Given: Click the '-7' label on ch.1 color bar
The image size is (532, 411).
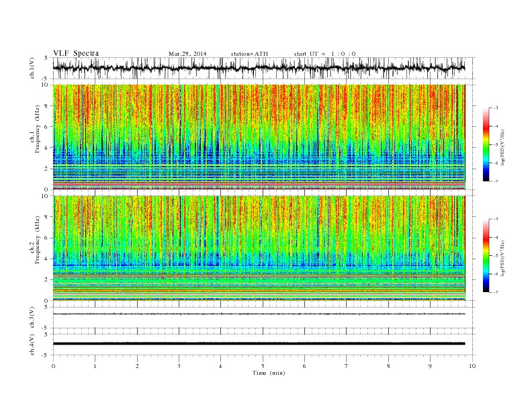Looking at the screenshot, I should click(496, 181).
